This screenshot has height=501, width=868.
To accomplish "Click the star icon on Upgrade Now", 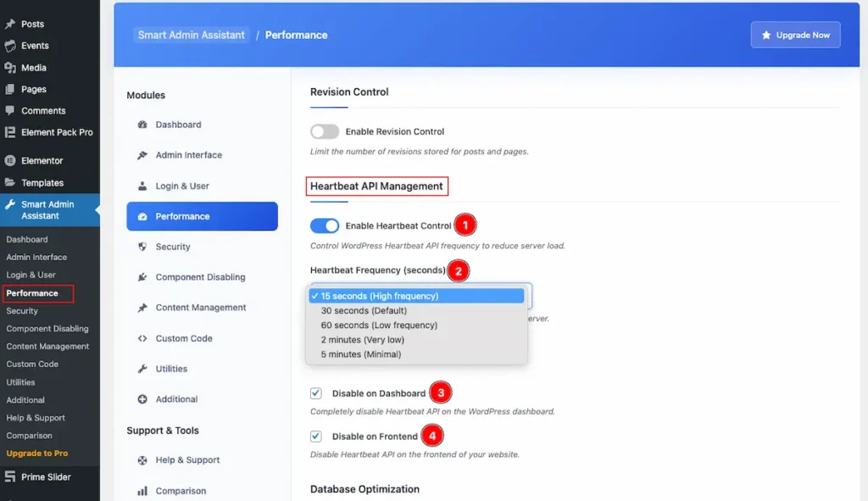I will [766, 35].
